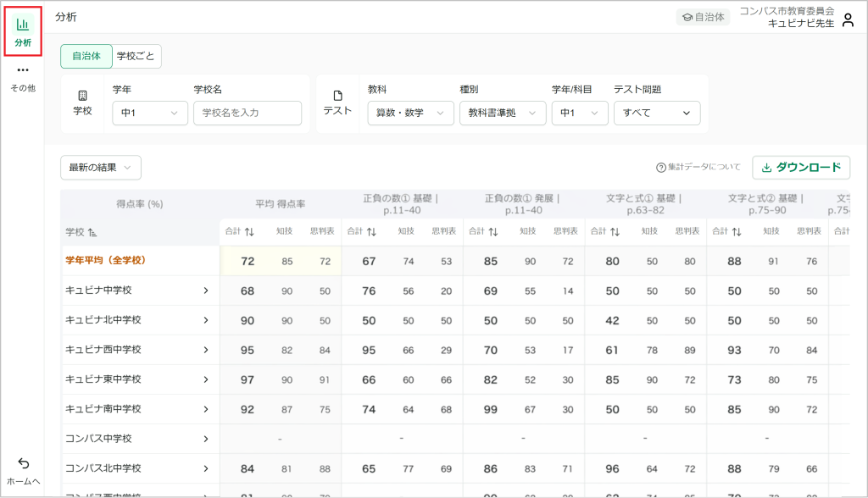Click the テスト document icon
Screen dimensions: 868x498
pyautogui.click(x=337, y=96)
